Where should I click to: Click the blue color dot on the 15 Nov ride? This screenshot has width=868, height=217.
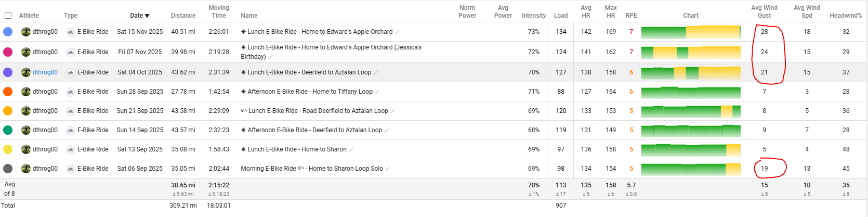tap(8, 32)
